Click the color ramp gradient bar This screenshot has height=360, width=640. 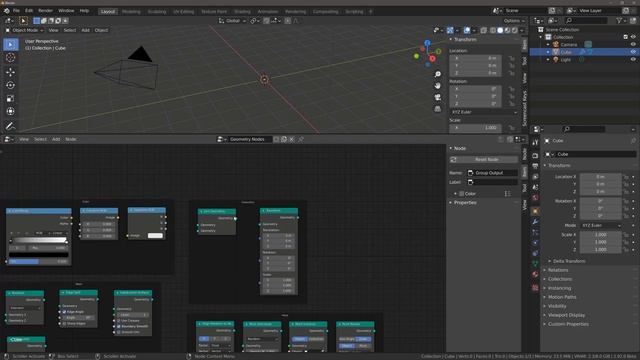click(x=39, y=240)
